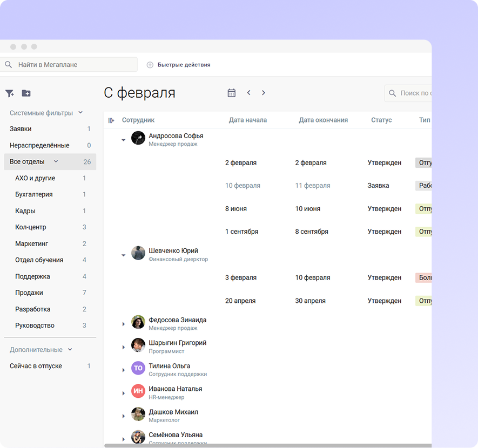Expand Шарыгин Григорий row
This screenshot has height=448, width=478.
(x=124, y=347)
